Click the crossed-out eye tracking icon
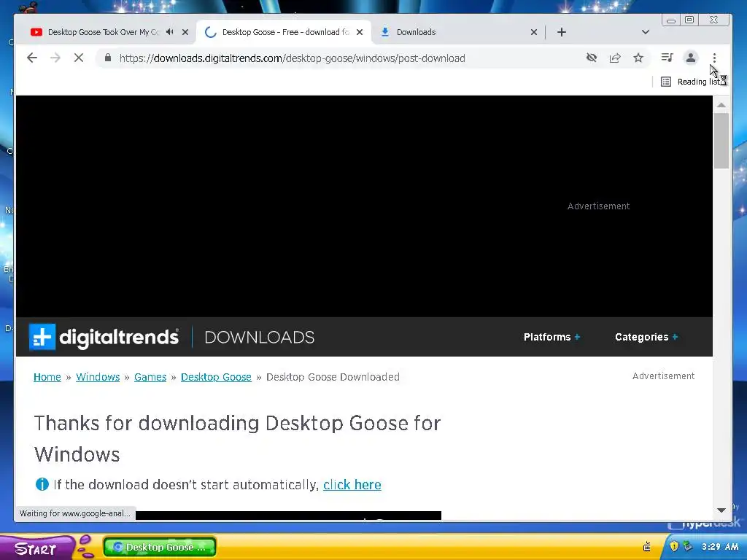 click(x=592, y=58)
